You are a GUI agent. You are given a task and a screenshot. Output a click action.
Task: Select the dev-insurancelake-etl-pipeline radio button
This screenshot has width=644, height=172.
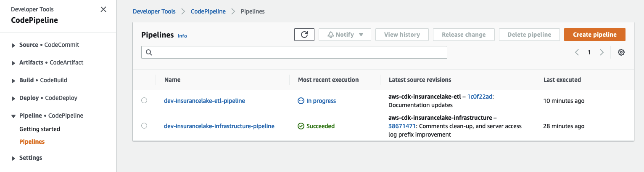pos(144,100)
